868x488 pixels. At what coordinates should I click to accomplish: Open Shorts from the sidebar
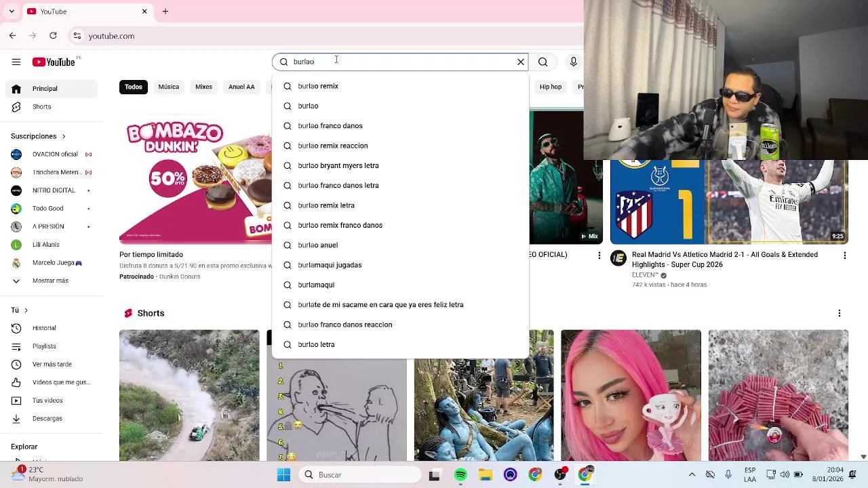(53, 106)
